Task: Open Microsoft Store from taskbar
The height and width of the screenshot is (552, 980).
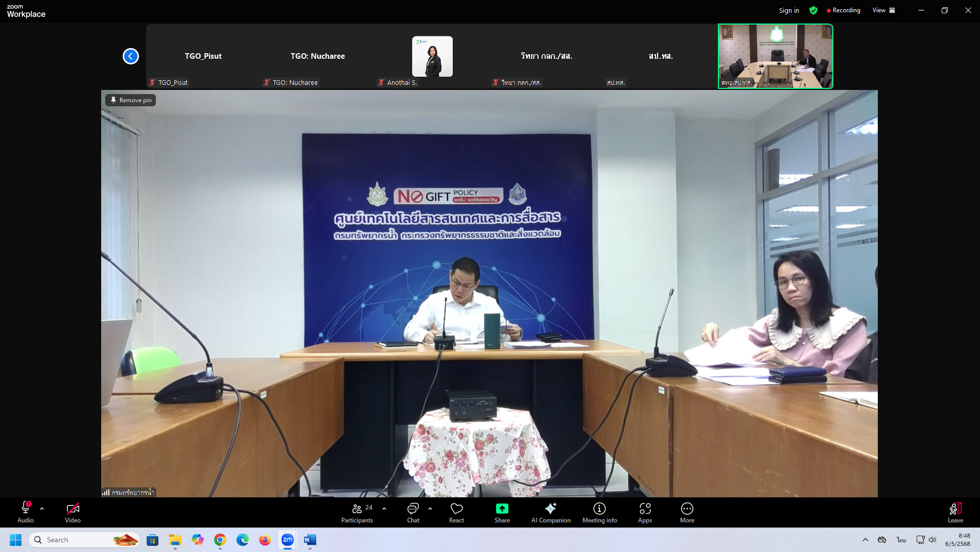Action: [x=152, y=540]
